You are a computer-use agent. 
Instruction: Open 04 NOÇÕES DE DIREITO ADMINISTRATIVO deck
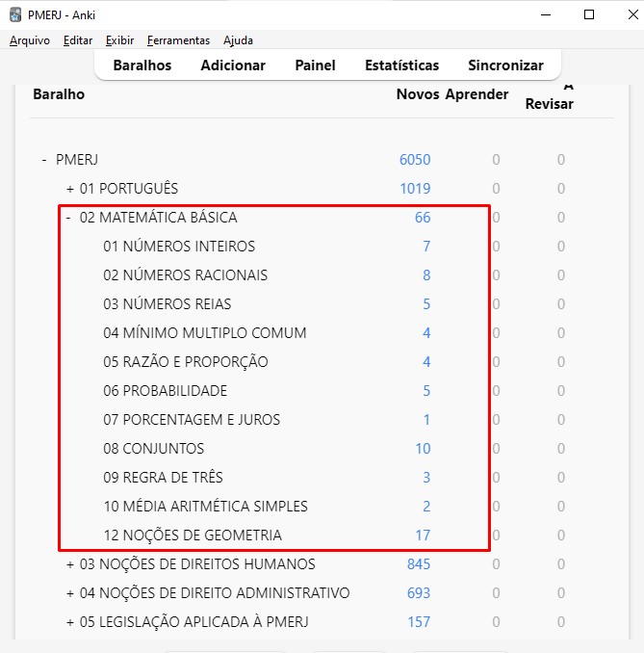pyautogui.click(x=215, y=593)
